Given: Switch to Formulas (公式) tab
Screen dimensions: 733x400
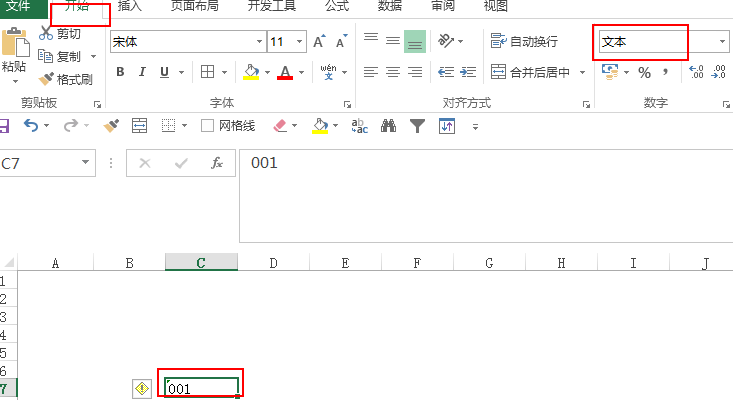Looking at the screenshot, I should pos(337,6).
